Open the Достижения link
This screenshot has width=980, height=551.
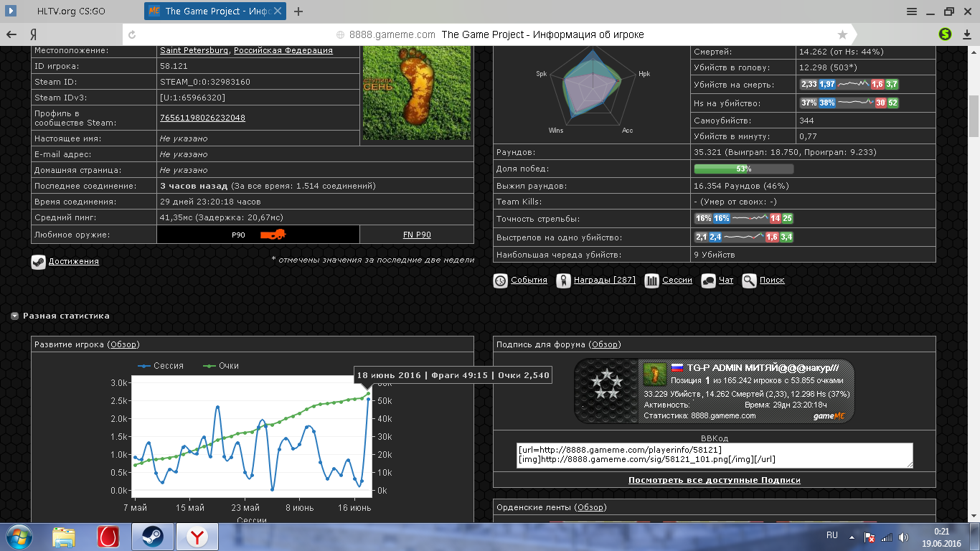point(74,262)
